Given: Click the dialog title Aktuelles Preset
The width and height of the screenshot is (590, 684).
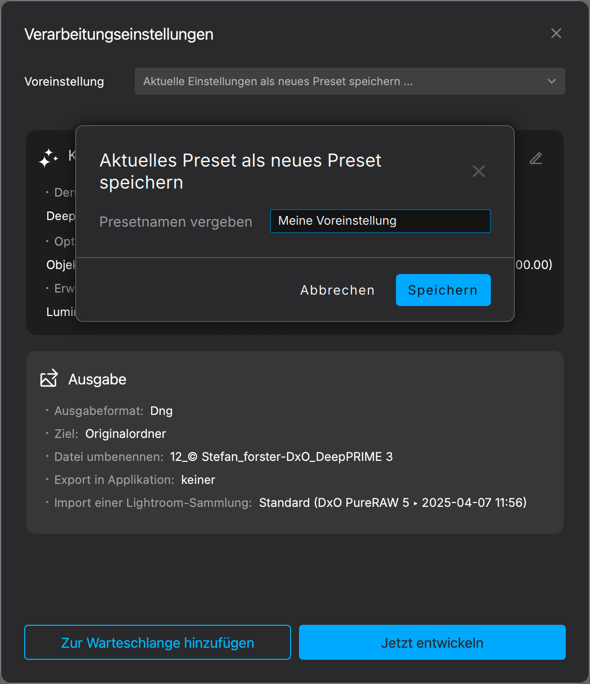Looking at the screenshot, I should [x=240, y=171].
